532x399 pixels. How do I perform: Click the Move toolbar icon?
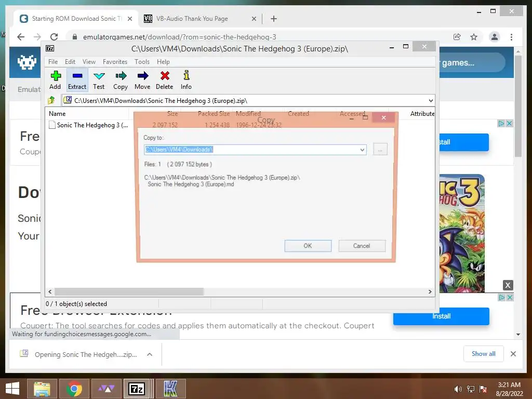(x=142, y=80)
